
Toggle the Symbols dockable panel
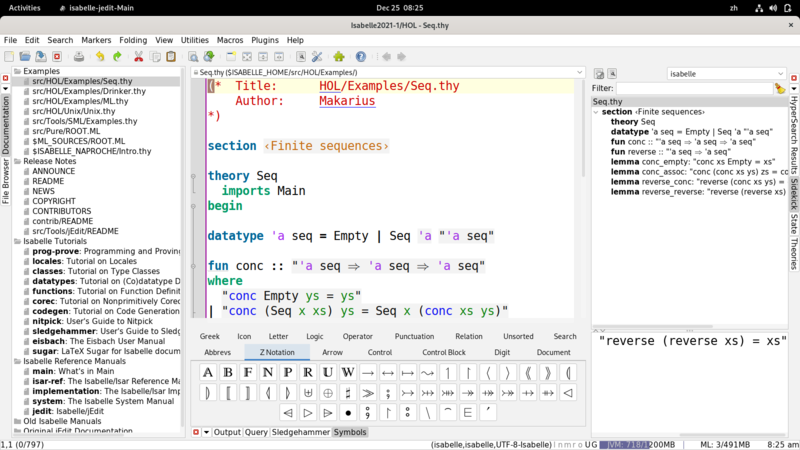click(x=350, y=432)
